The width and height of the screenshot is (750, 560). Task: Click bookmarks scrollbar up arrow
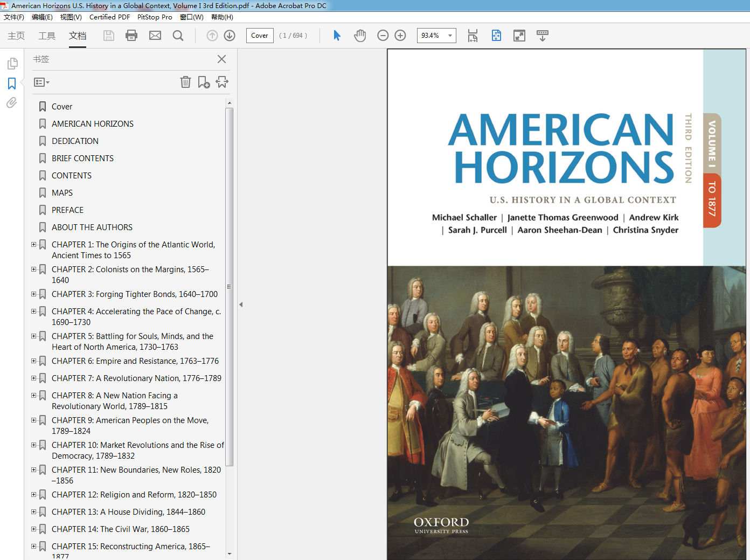pyautogui.click(x=230, y=102)
